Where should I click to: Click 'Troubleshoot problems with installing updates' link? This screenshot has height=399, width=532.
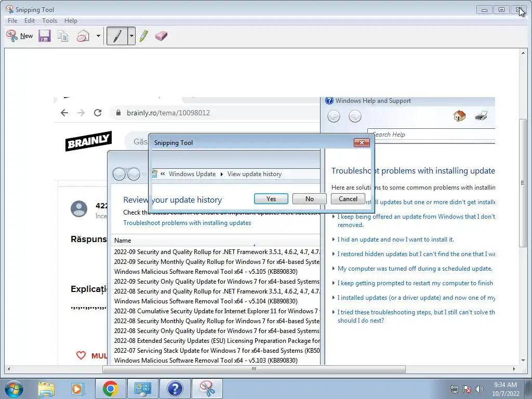click(x=187, y=222)
